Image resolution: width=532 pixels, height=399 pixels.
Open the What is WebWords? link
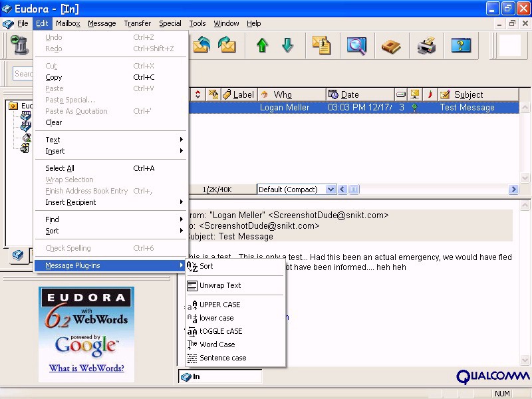pyautogui.click(x=86, y=368)
